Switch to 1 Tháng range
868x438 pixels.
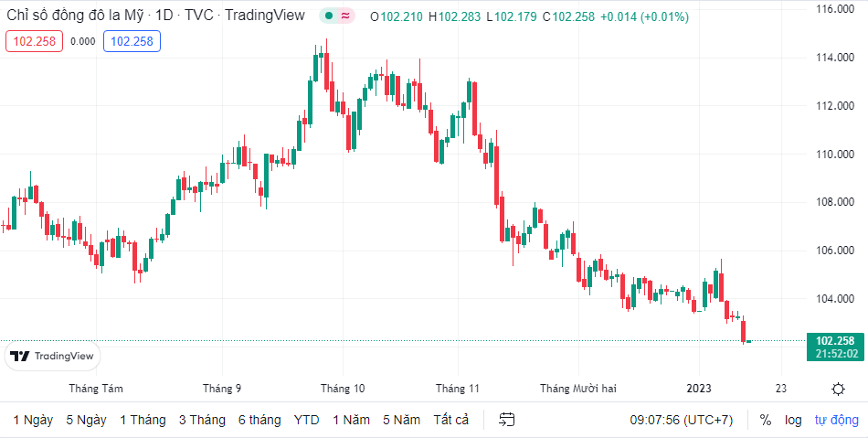pos(143,420)
